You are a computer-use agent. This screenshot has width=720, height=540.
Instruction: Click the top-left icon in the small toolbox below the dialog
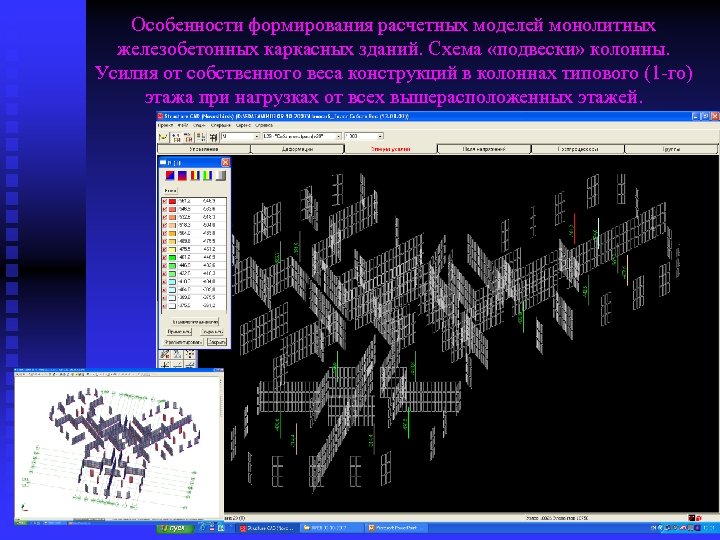coord(165,354)
